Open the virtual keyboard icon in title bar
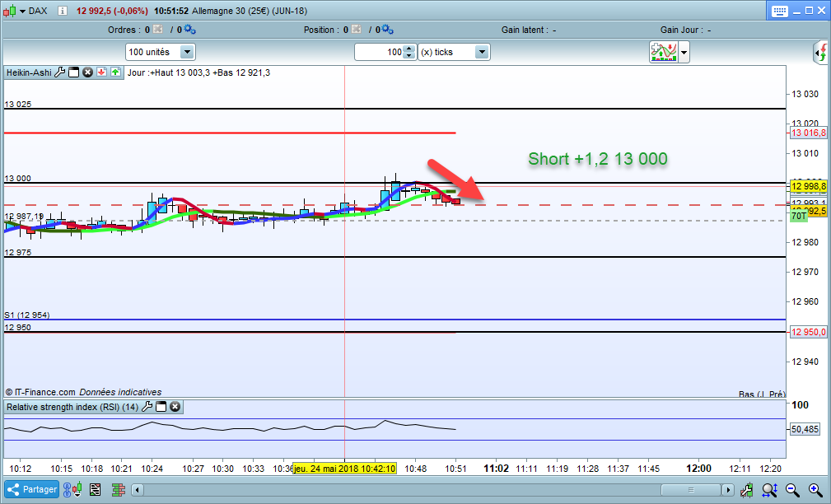Screen dimensions: 831x504 [x=780, y=12]
